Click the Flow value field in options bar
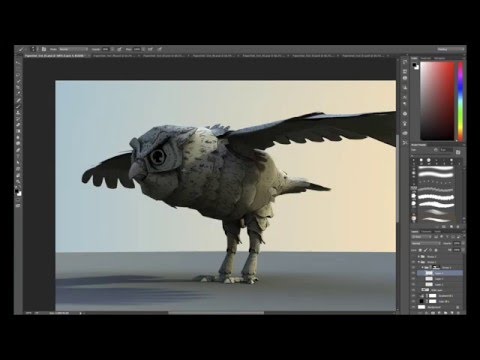480x360 pixels. [137, 49]
